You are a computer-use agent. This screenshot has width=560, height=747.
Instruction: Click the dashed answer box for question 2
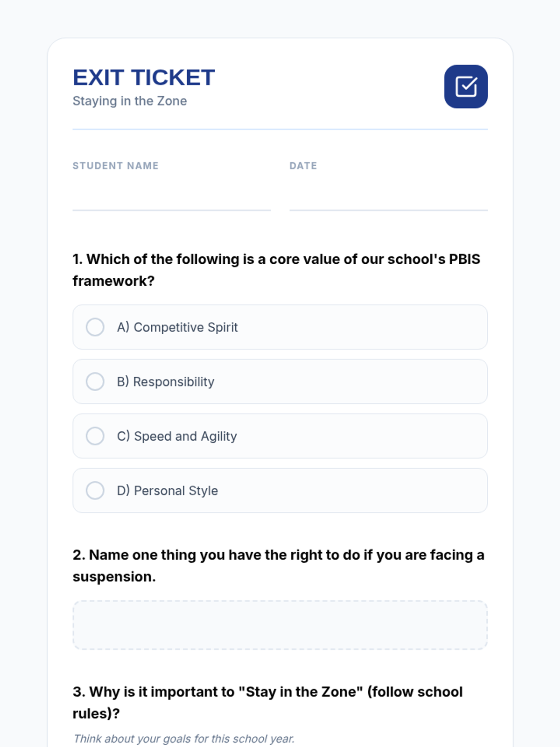click(280, 625)
